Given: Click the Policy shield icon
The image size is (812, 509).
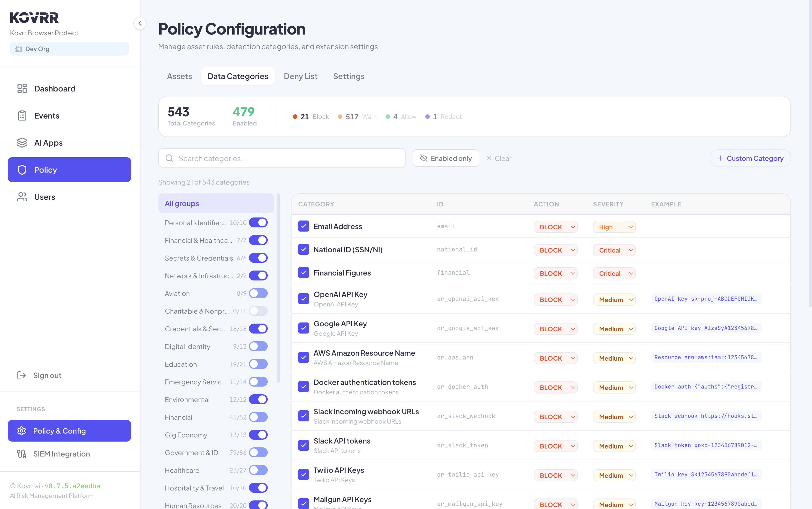Looking at the screenshot, I should click(22, 170).
